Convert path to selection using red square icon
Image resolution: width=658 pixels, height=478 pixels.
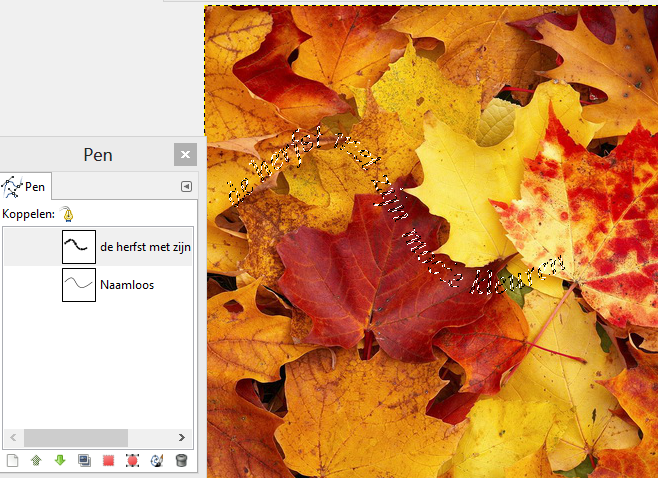[x=109, y=461]
